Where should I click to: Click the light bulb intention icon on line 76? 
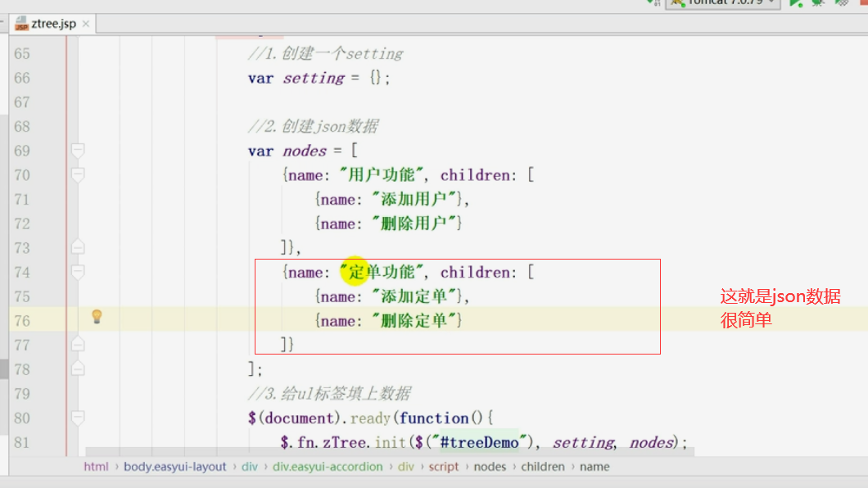pyautogui.click(x=97, y=317)
